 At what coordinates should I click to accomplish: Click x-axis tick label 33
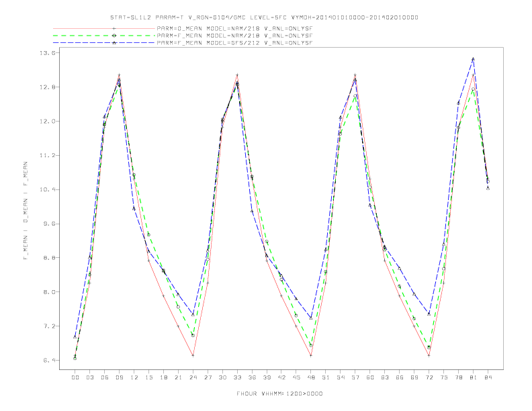(237, 377)
